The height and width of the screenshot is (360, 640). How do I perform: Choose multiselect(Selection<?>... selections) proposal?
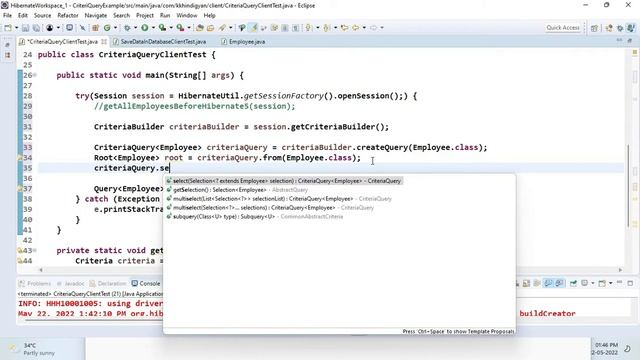[269, 208]
